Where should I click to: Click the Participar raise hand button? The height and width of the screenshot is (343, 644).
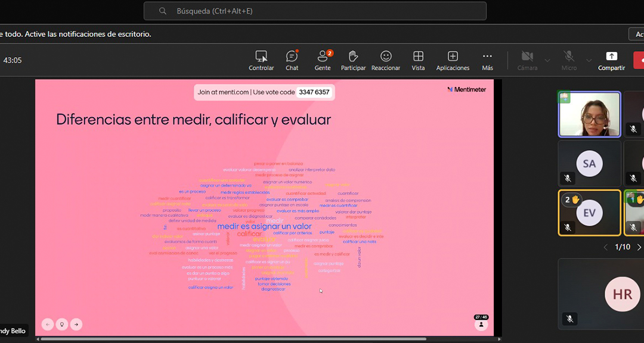point(353,60)
